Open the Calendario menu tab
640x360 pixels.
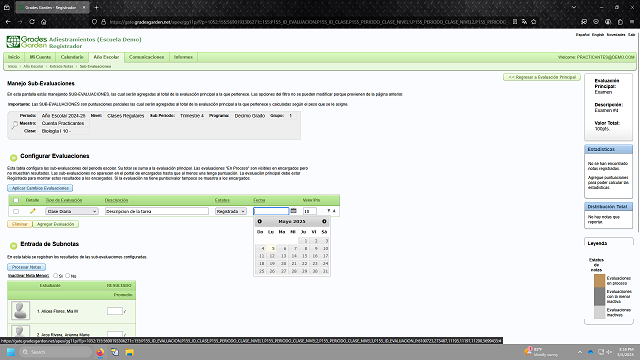72,57
